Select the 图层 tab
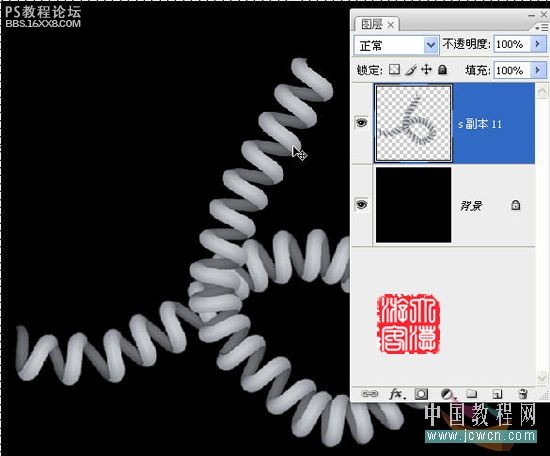Image resolution: width=550 pixels, height=456 pixels. click(x=376, y=24)
